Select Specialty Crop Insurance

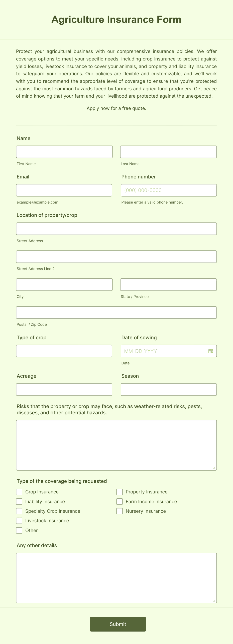[19, 511]
